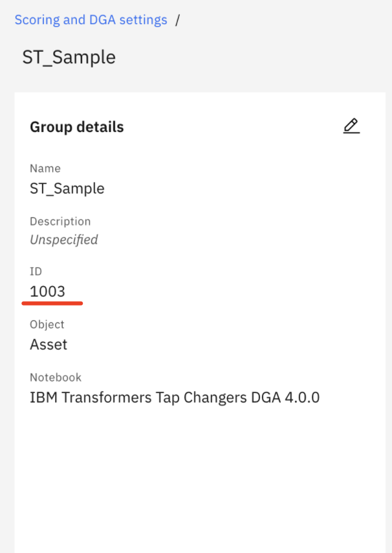
Task: Click the Notebook field label
Action: pyautogui.click(x=56, y=377)
